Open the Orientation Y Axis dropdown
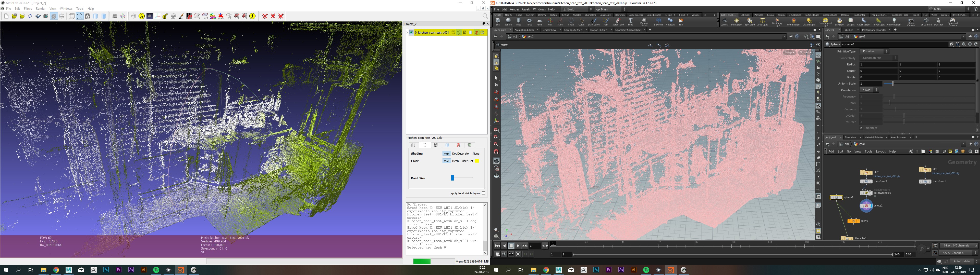Viewport: 980px width, 275px height. [869, 90]
